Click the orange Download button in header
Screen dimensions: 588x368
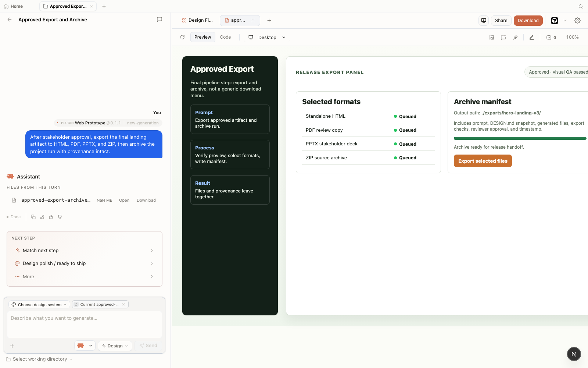[528, 21]
